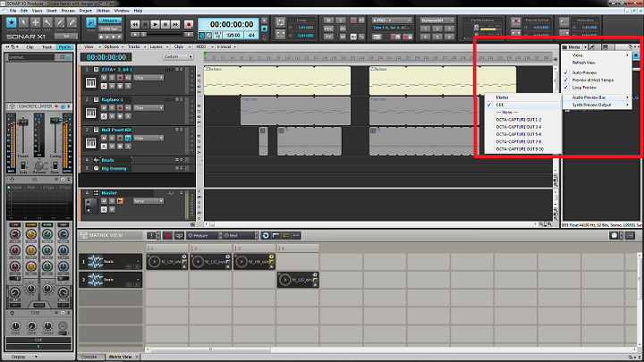
Task: Switch to the Clip inspector tab
Action: 30,47
